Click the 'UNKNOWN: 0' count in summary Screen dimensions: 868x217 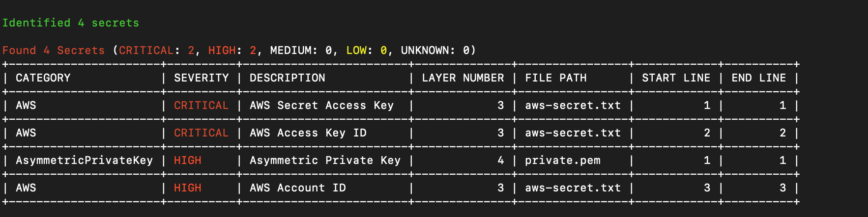(435, 51)
